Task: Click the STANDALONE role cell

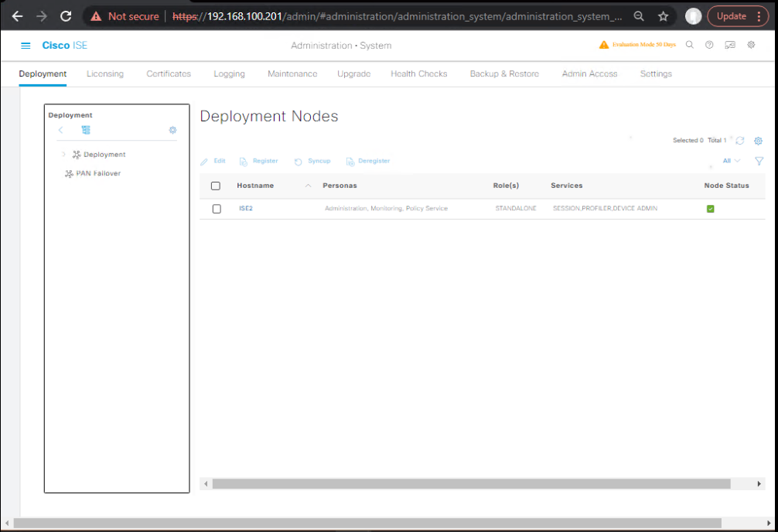Action: pyautogui.click(x=516, y=209)
